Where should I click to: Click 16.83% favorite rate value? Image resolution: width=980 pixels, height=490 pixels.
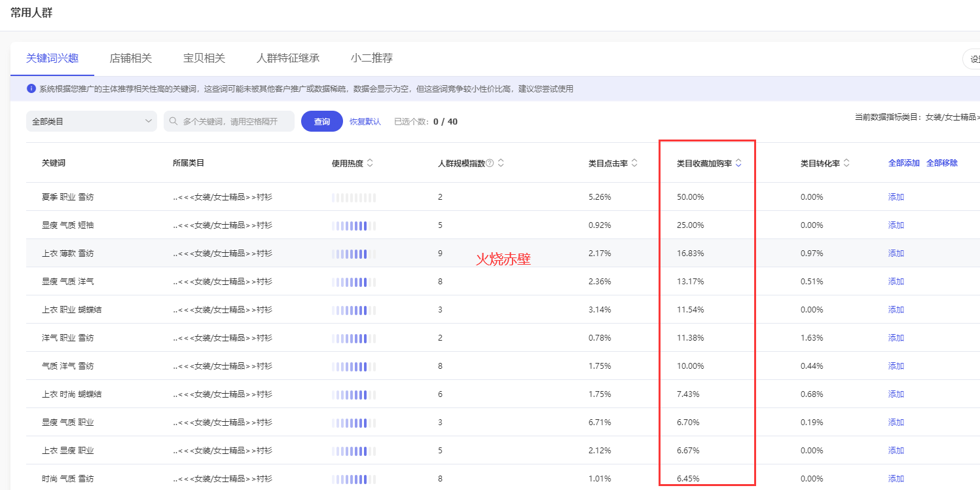[690, 254]
